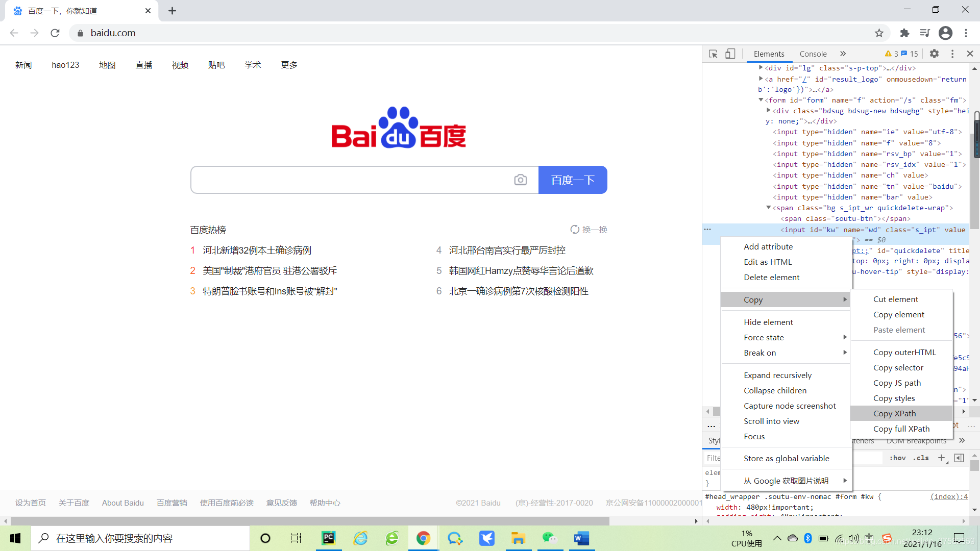Open PyCharm from the taskbar
Image resolution: width=980 pixels, height=551 pixels.
click(328, 538)
